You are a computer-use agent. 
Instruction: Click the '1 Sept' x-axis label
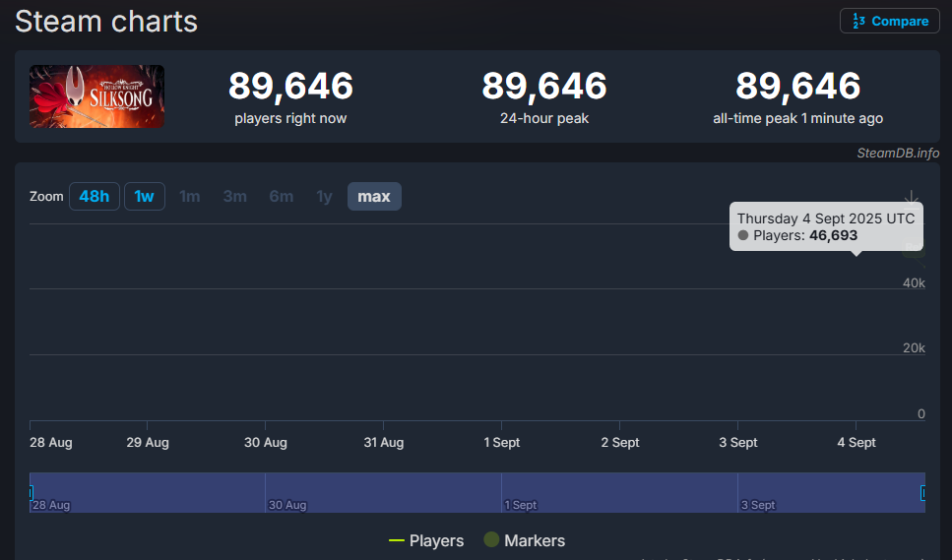tap(501, 442)
